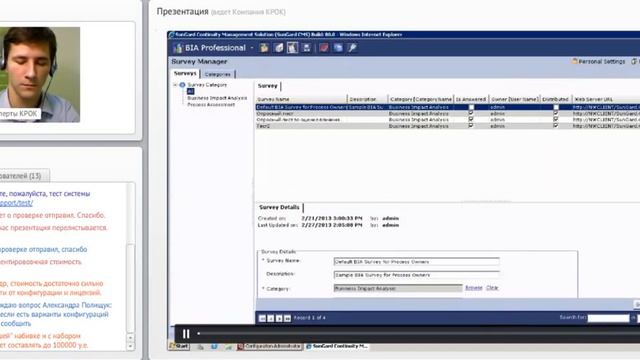Click the blue windows icon in BIA toolbar

pyautogui.click(x=338, y=48)
